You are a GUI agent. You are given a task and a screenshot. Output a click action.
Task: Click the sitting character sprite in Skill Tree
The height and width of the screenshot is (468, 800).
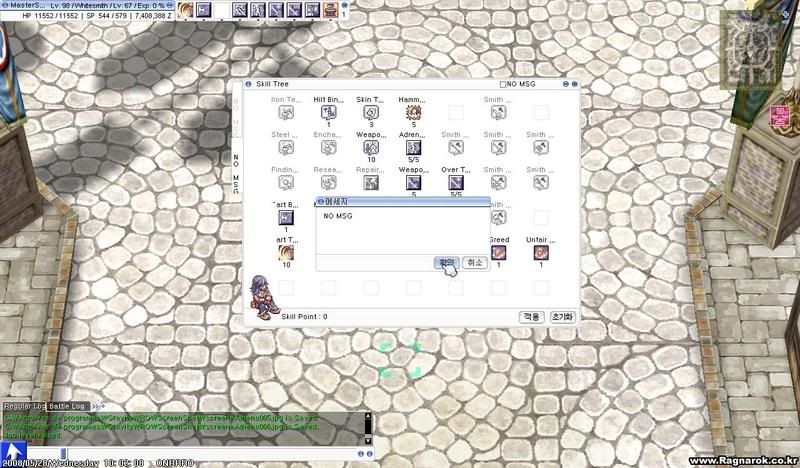click(x=264, y=298)
